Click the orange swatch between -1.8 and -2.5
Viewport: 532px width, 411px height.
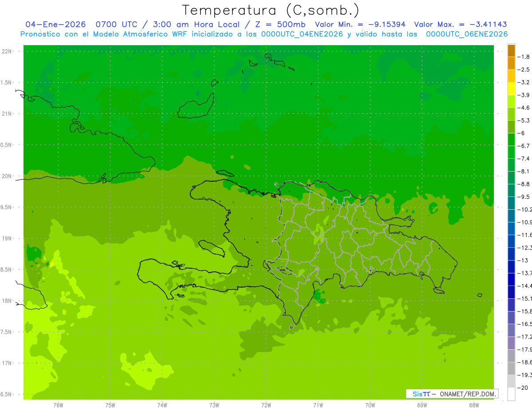511,63
